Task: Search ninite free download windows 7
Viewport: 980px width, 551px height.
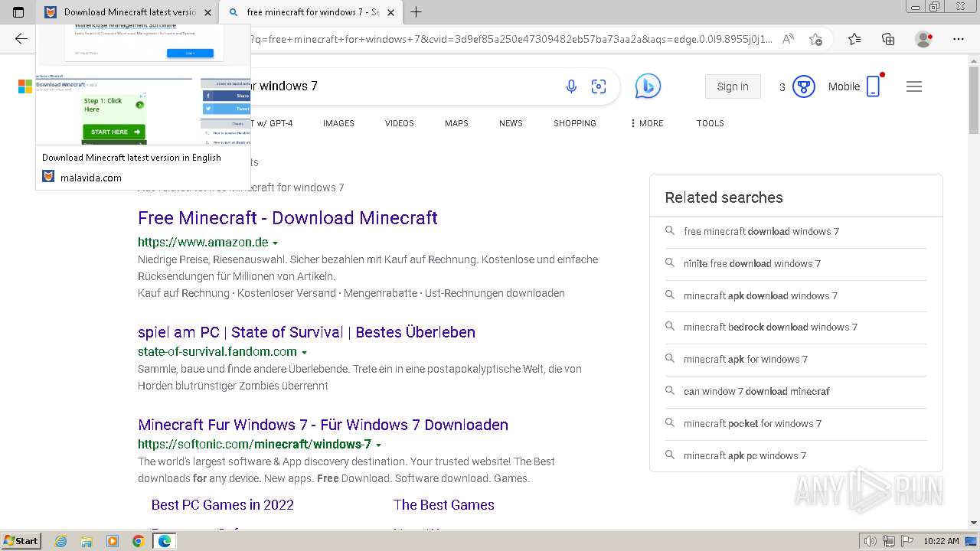Action: point(796,263)
